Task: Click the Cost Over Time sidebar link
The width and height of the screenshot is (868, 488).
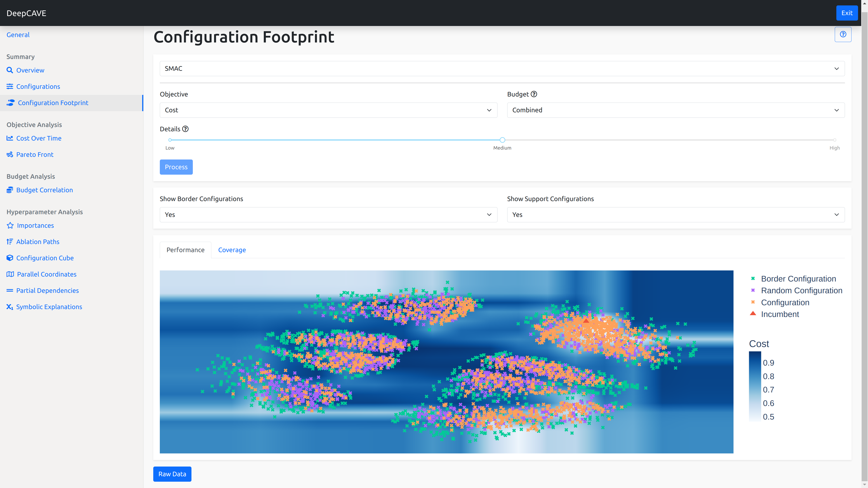Action: click(x=39, y=138)
